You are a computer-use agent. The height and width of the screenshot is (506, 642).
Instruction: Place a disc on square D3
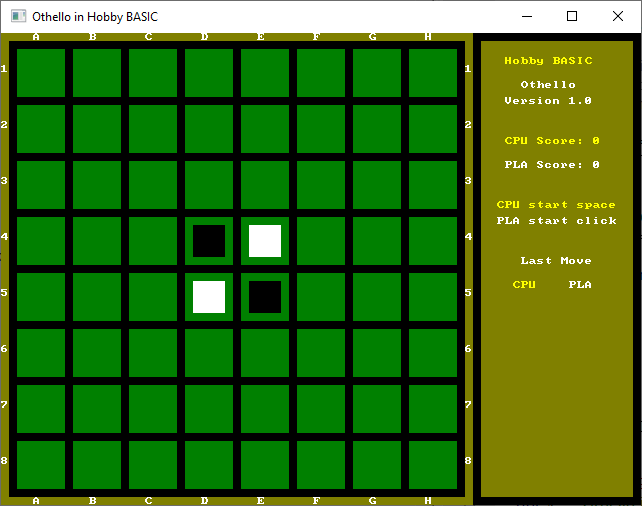[x=209, y=185]
